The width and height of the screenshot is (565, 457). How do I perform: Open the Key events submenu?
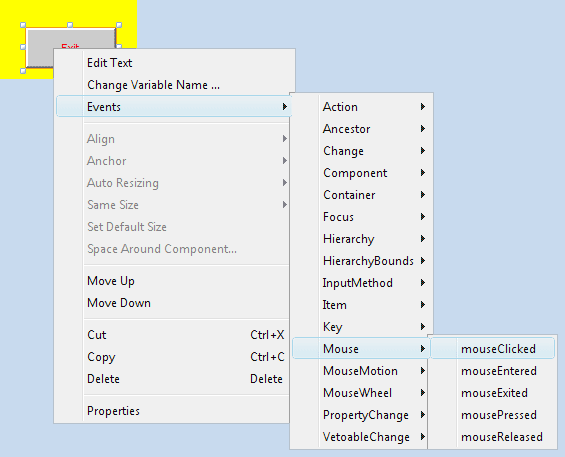point(361,327)
